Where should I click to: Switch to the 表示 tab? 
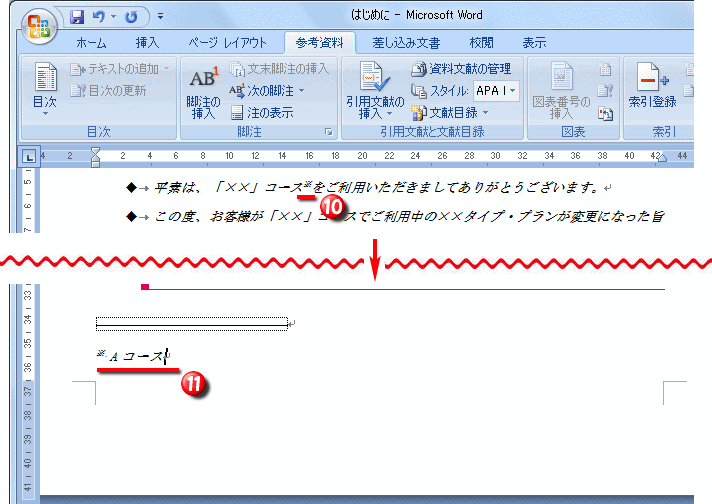534,43
